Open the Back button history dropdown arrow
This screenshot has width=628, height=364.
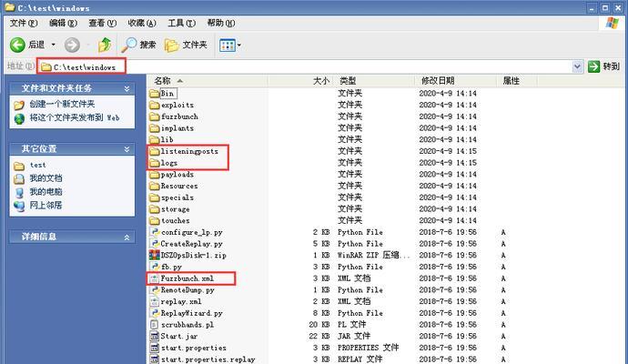[54, 45]
